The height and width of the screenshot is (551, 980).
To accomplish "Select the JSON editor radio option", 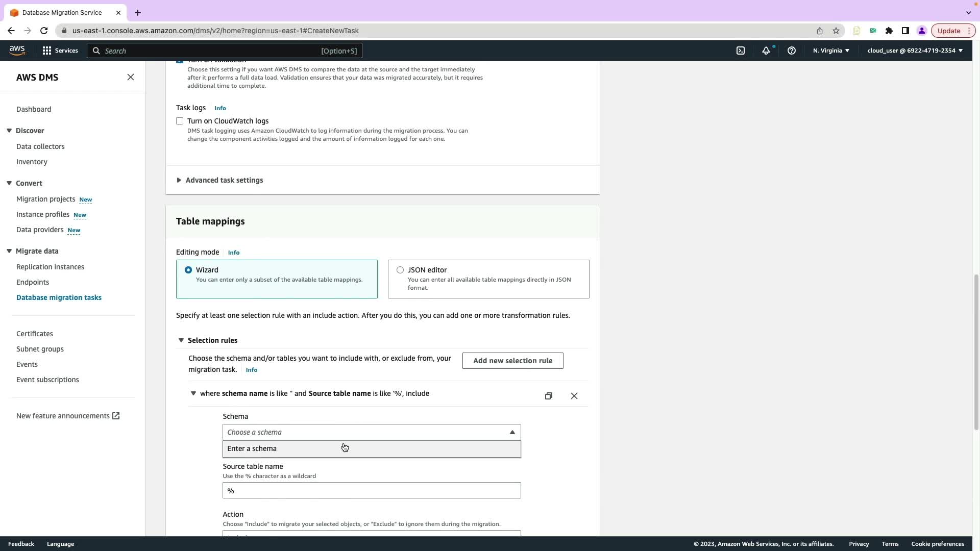I will click(x=400, y=270).
